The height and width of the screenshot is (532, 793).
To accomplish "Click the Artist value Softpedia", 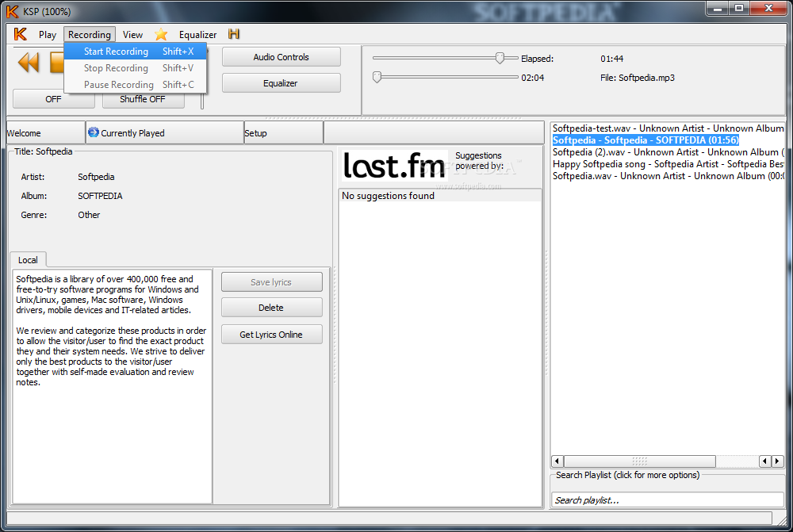I will [x=96, y=177].
